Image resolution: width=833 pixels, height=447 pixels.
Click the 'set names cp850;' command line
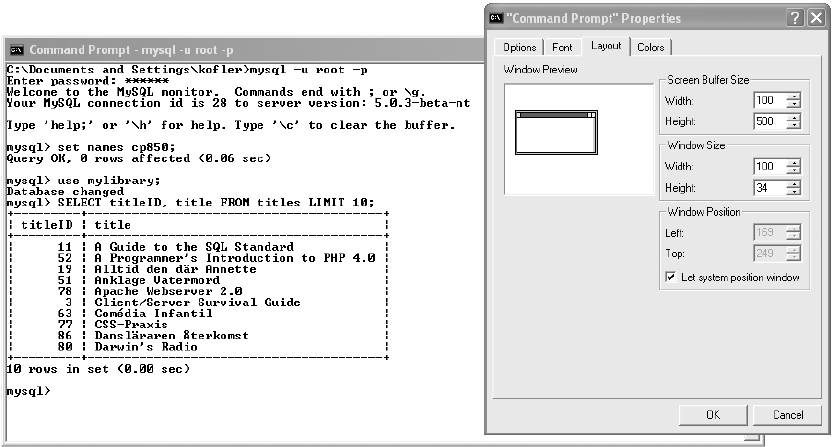[x=91, y=147]
